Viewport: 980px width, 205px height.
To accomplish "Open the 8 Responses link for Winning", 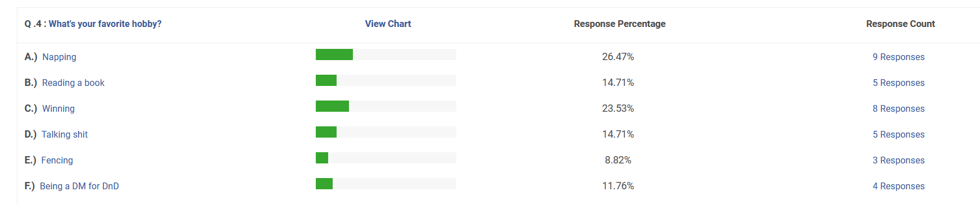I will coord(899,108).
